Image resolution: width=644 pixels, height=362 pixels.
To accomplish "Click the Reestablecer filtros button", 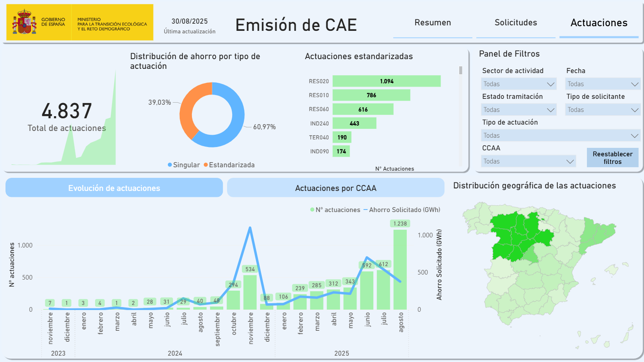I will [612, 158].
